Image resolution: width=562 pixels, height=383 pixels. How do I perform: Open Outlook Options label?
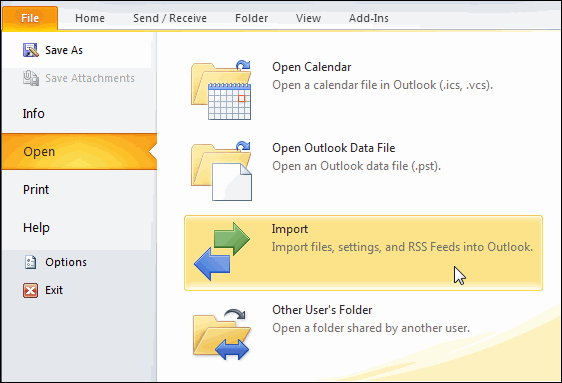[x=66, y=262]
